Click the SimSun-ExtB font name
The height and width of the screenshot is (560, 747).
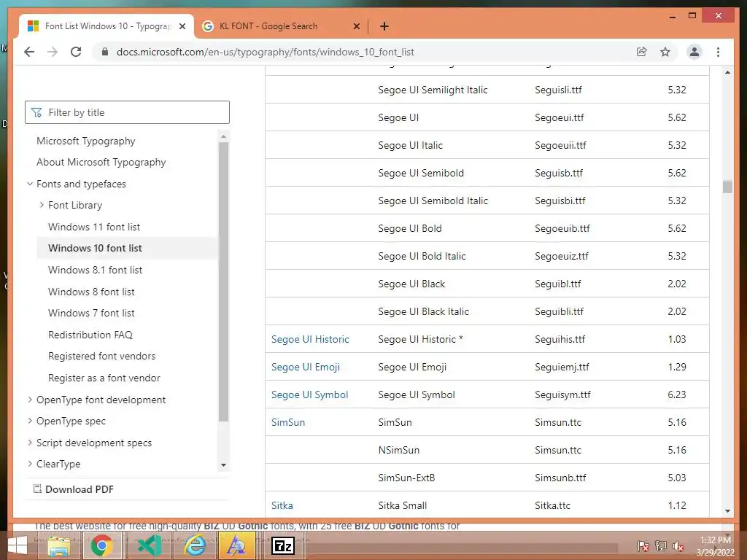406,478
